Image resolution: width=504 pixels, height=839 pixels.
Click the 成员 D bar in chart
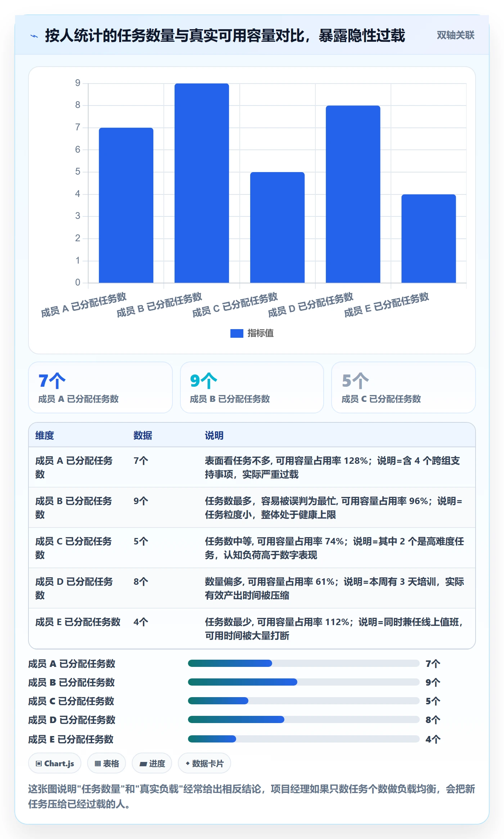click(353, 194)
